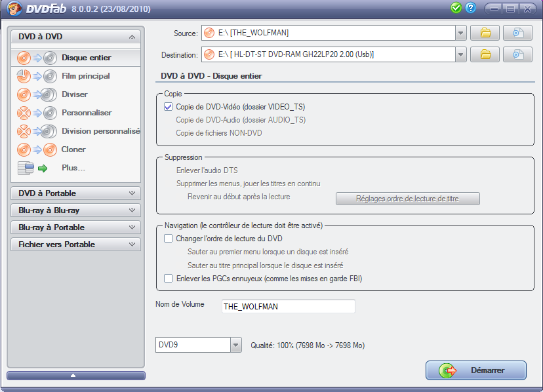Click the Film principal disc icon
Image resolution: width=543 pixels, height=392 pixels.
tap(37, 76)
